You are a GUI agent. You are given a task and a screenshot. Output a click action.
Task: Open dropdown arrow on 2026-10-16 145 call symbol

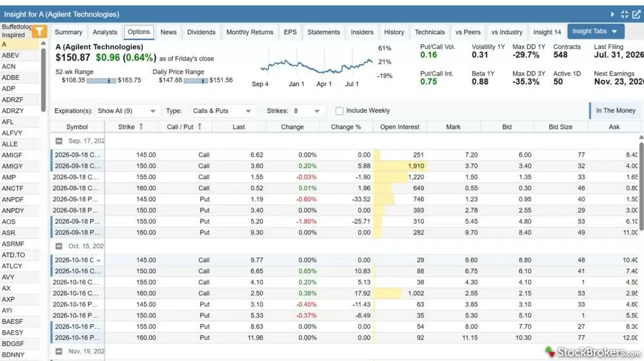click(x=99, y=260)
